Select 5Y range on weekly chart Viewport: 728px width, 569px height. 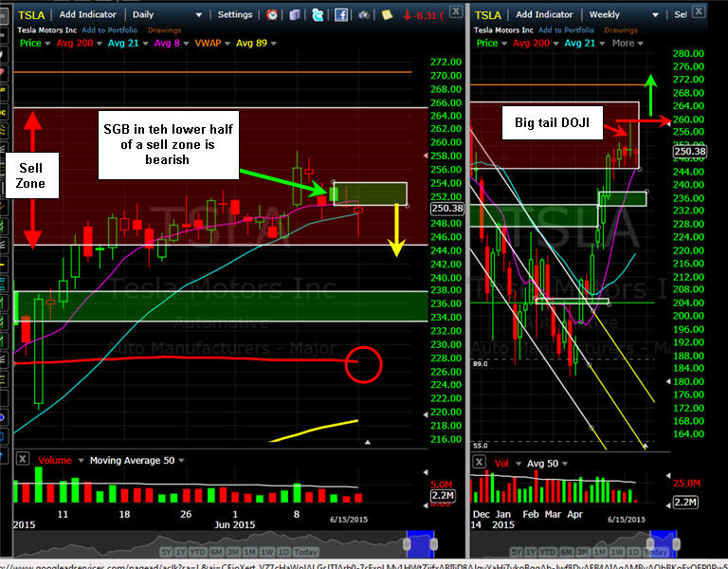click(517, 552)
